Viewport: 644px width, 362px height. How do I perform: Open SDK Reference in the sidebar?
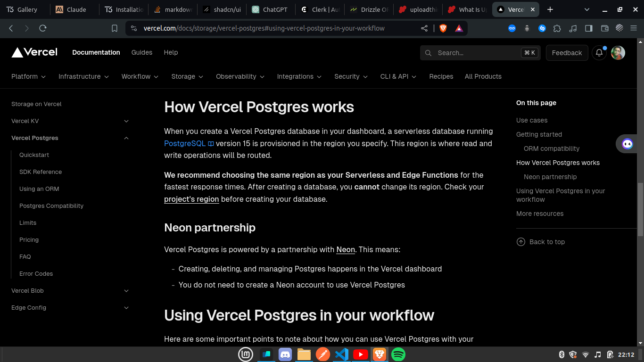pyautogui.click(x=41, y=172)
